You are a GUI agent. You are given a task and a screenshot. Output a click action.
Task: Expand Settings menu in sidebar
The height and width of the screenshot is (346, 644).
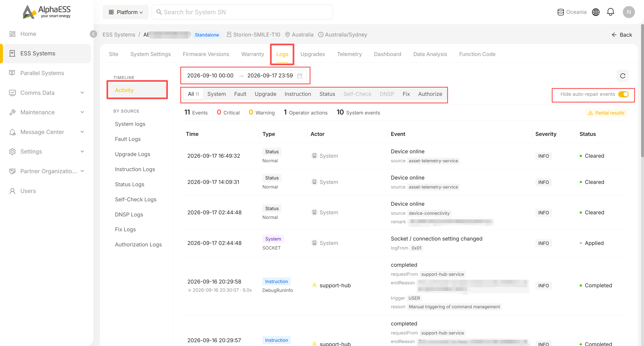pyautogui.click(x=46, y=151)
